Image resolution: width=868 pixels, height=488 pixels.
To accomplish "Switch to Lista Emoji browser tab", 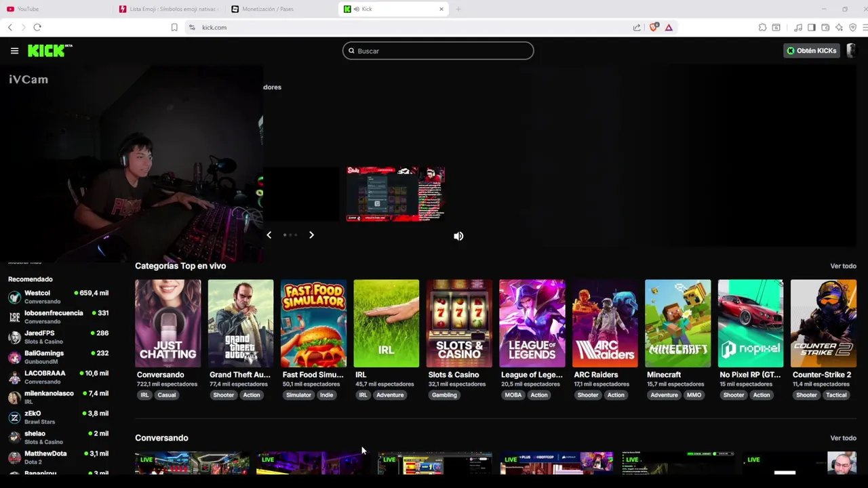I will coord(168,9).
